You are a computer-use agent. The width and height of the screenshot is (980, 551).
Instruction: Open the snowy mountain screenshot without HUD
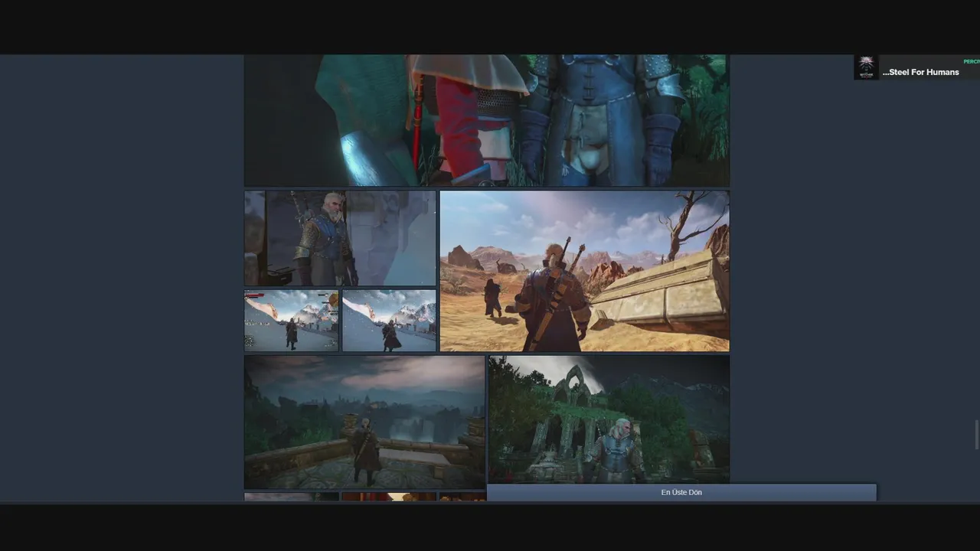click(389, 321)
